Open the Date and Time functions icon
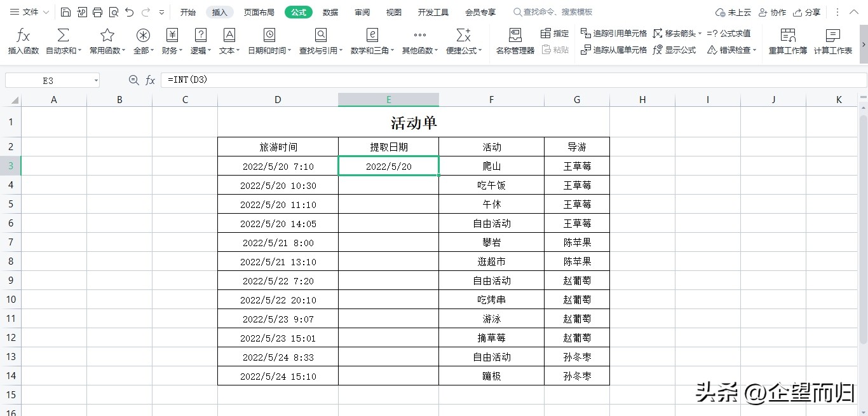The width and height of the screenshot is (868, 416). (x=269, y=36)
